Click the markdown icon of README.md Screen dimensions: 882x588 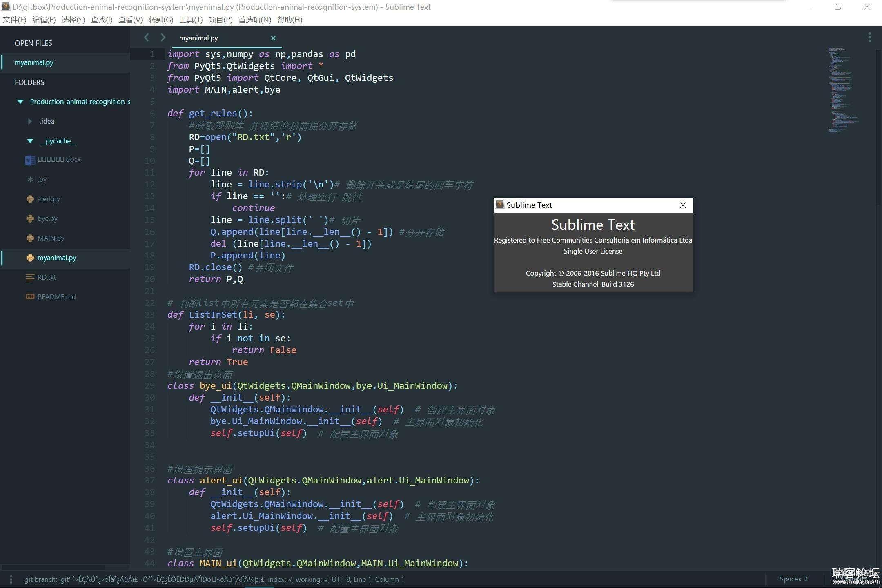coord(30,296)
